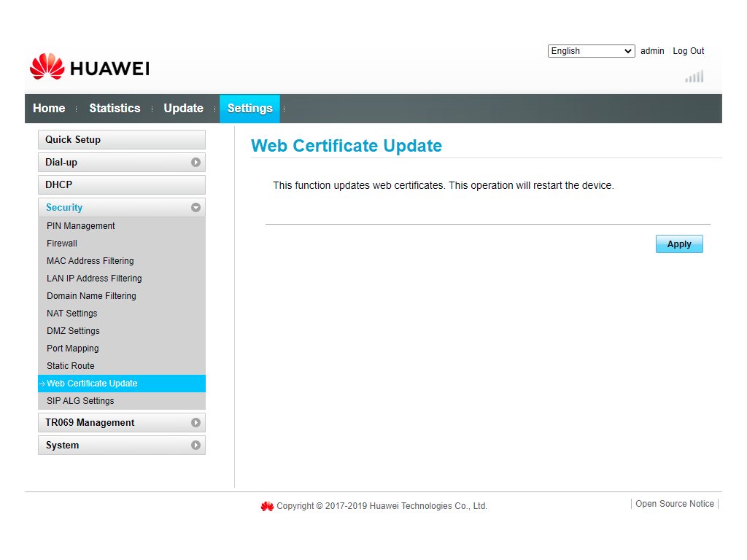Collapse the Security section arrow
Viewport: 747px width, 560px height.
coord(196,208)
